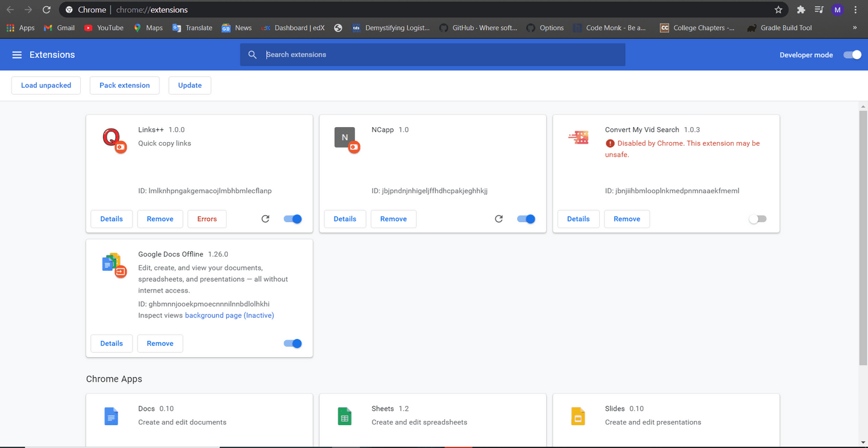Open the Options bookmark
Screen dimensions: 868x448
545,28
